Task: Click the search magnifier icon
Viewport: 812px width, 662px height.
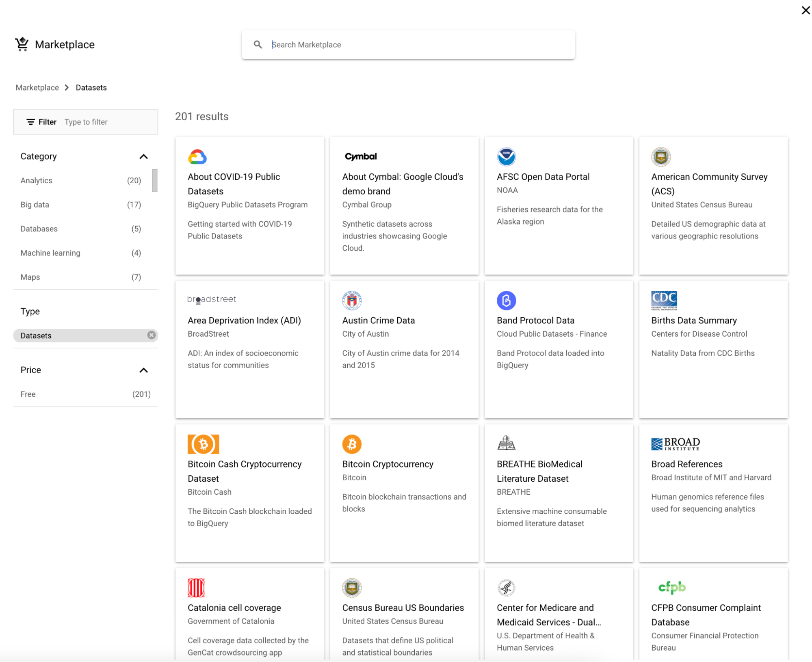Action: coord(258,44)
